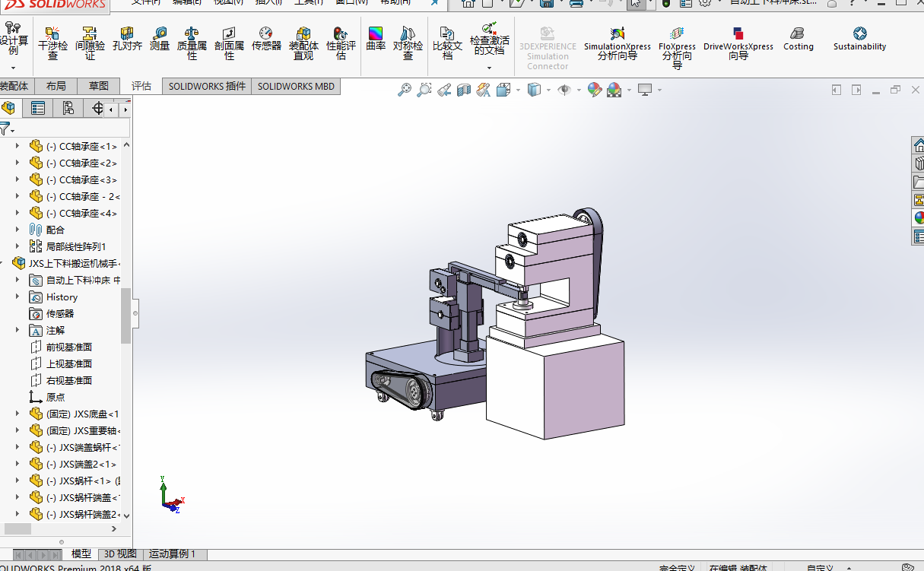Open Display Style dropdown arrow
924x571 pixels.
coord(550,90)
